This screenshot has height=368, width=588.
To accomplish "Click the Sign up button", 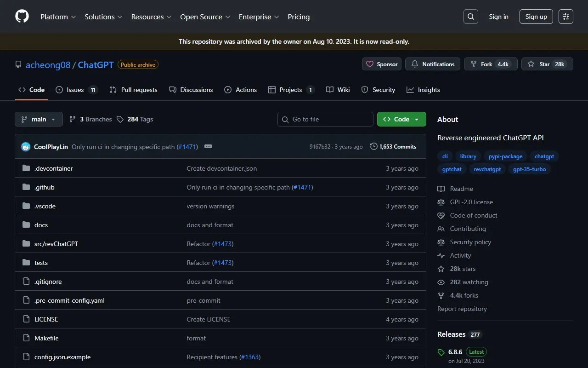I will tap(536, 17).
